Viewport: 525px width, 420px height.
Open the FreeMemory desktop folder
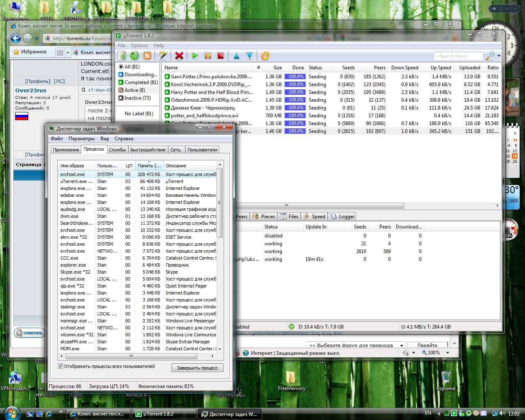tap(291, 381)
